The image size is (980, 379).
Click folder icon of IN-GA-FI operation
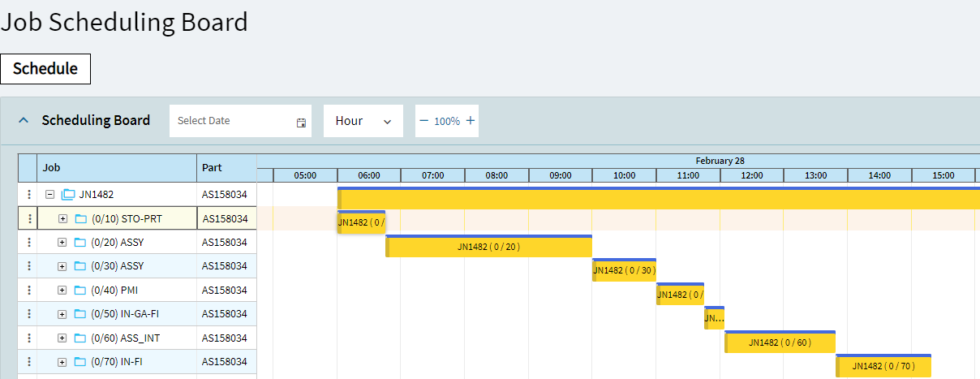(x=80, y=314)
